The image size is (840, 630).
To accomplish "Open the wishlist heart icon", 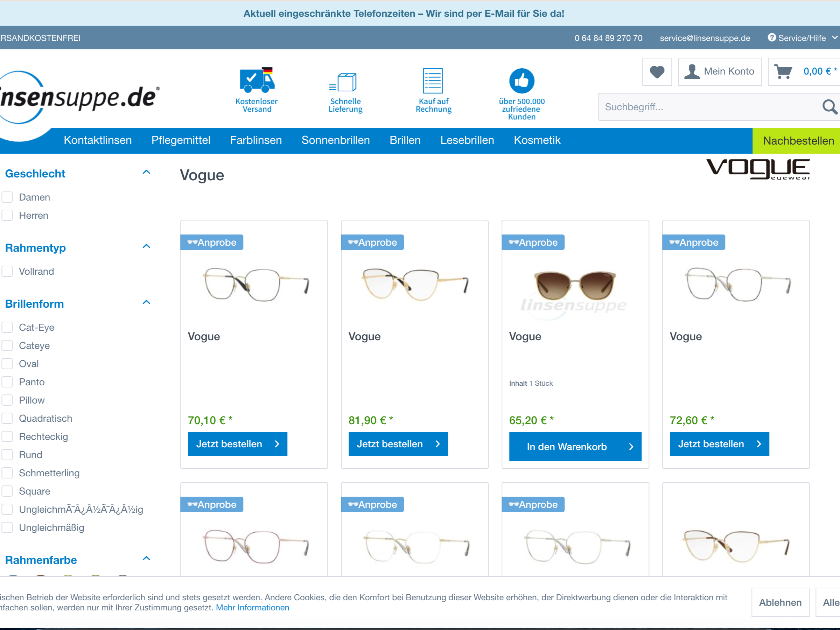I will [x=657, y=71].
